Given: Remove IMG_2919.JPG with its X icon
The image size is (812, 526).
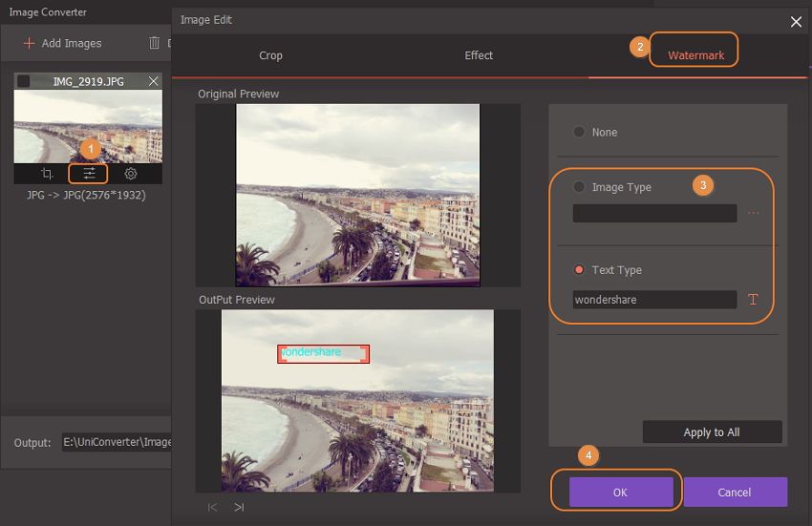Looking at the screenshot, I should [154, 82].
